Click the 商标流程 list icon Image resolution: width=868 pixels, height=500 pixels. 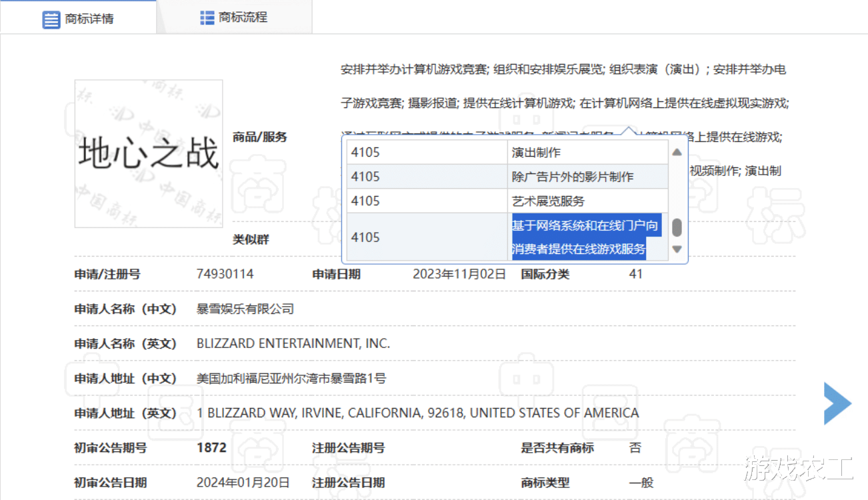(207, 18)
